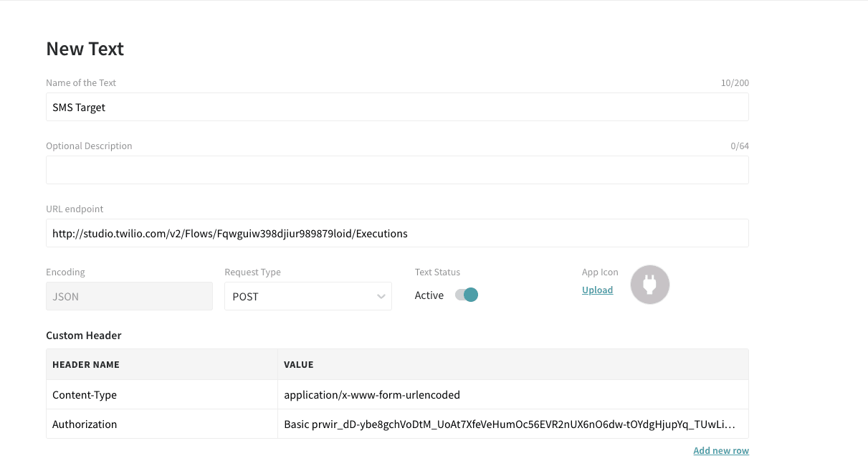Click the Active status label
This screenshot has width=868, height=456.
[x=429, y=295]
